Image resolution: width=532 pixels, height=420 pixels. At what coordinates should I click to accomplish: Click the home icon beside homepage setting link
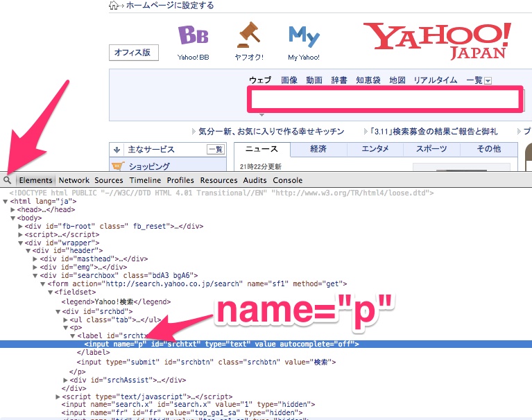pyautogui.click(x=113, y=5)
